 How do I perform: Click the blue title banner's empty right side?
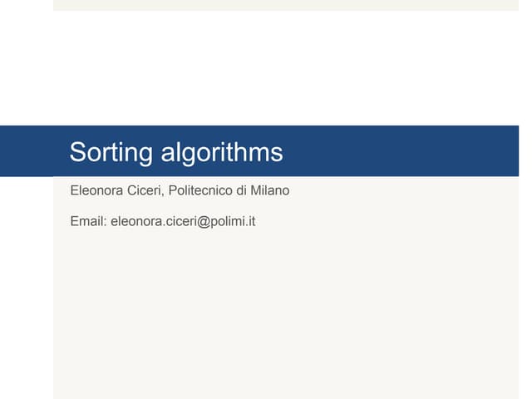click(416, 151)
